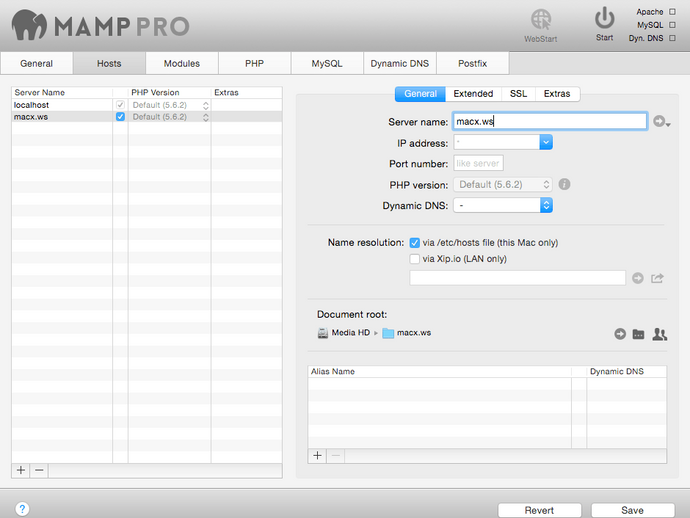Click Dynamic DNS column header in alias table

627,371
